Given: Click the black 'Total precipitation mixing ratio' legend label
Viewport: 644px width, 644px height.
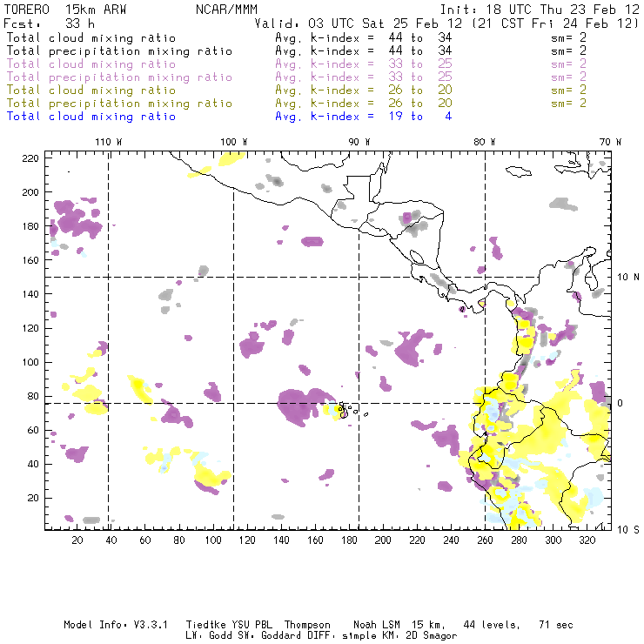Looking at the screenshot, I should [x=119, y=51].
